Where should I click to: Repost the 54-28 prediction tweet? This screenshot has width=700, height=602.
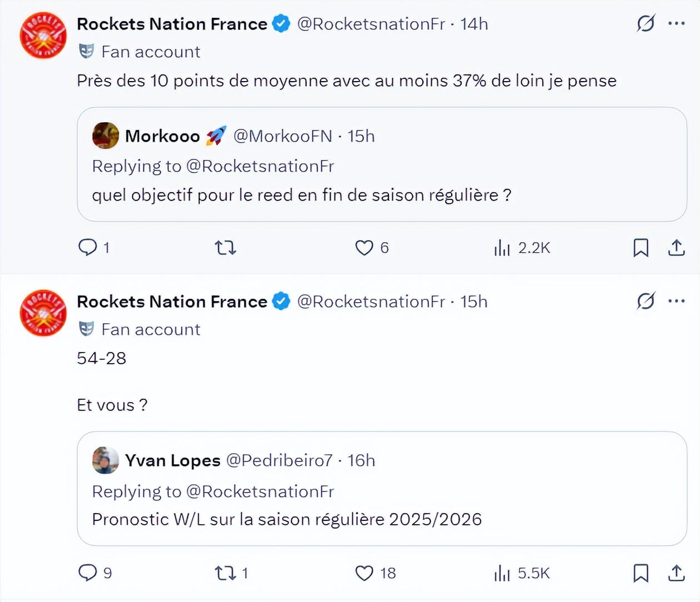point(226,573)
